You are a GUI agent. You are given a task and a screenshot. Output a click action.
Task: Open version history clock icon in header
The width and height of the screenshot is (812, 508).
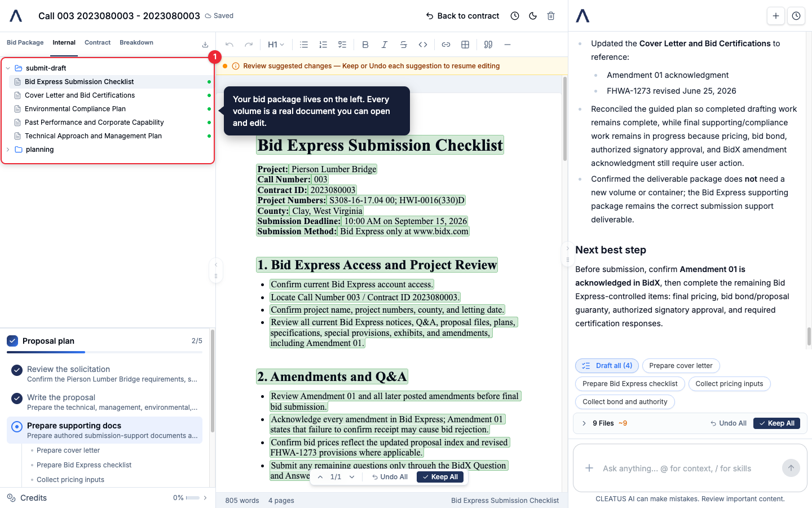pyautogui.click(x=515, y=16)
